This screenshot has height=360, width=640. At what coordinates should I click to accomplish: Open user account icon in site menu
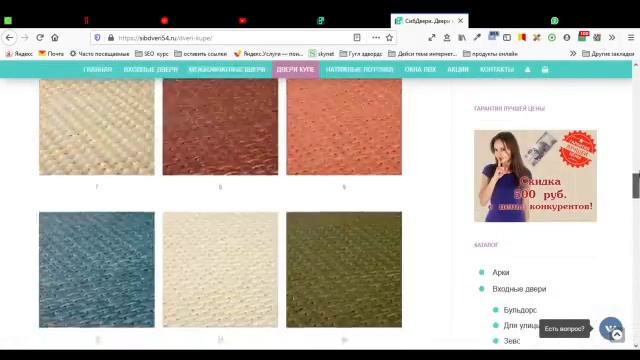[527, 69]
